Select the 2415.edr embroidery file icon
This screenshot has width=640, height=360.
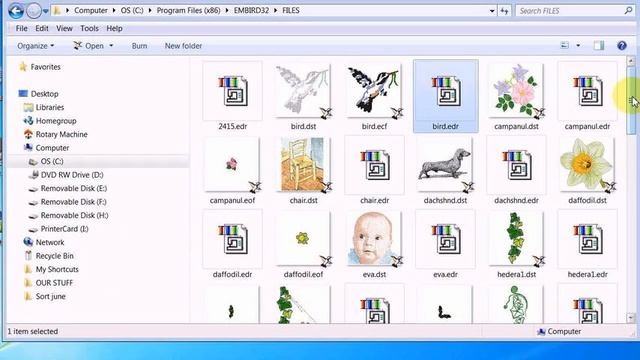(232, 91)
